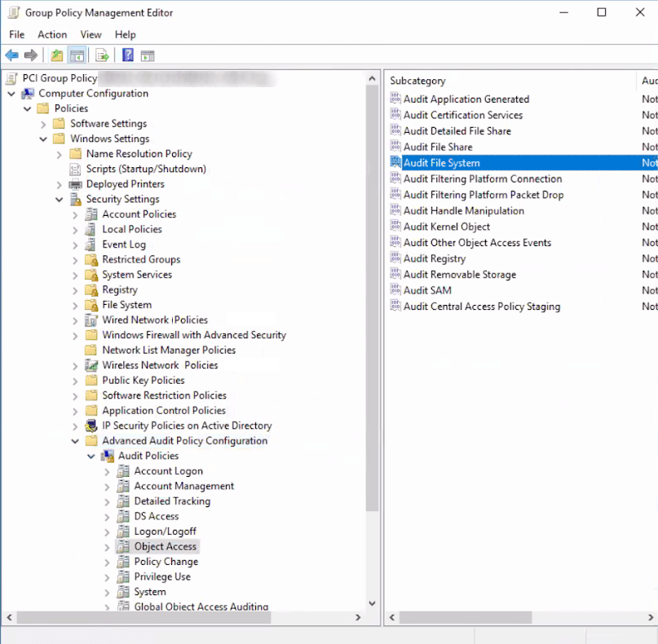This screenshot has width=658, height=644.
Task: Select the Name Resolution Policy node
Action: 139,153
